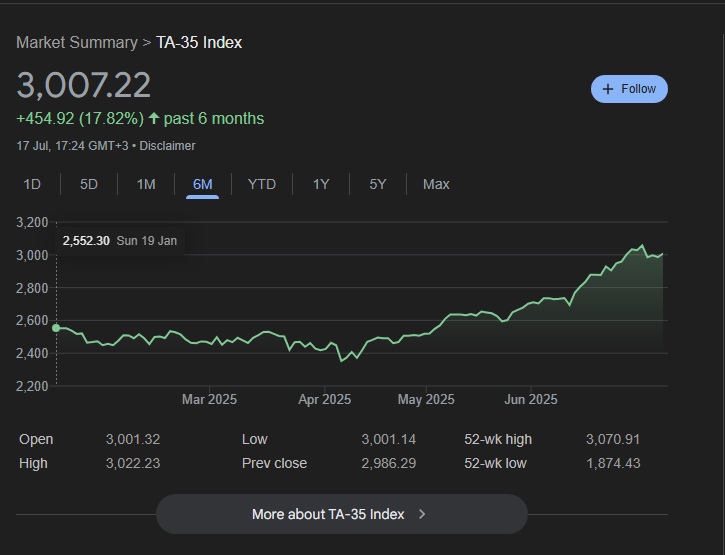725x555 pixels.
Task: Click the plus icon in Follow button
Action: pos(608,89)
